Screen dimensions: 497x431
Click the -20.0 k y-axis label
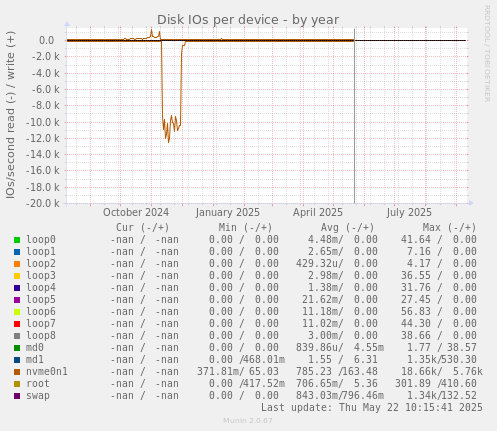43,203
